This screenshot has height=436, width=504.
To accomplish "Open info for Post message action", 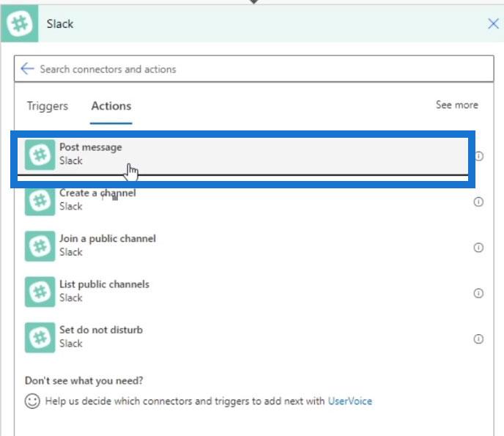I will 479,156.
